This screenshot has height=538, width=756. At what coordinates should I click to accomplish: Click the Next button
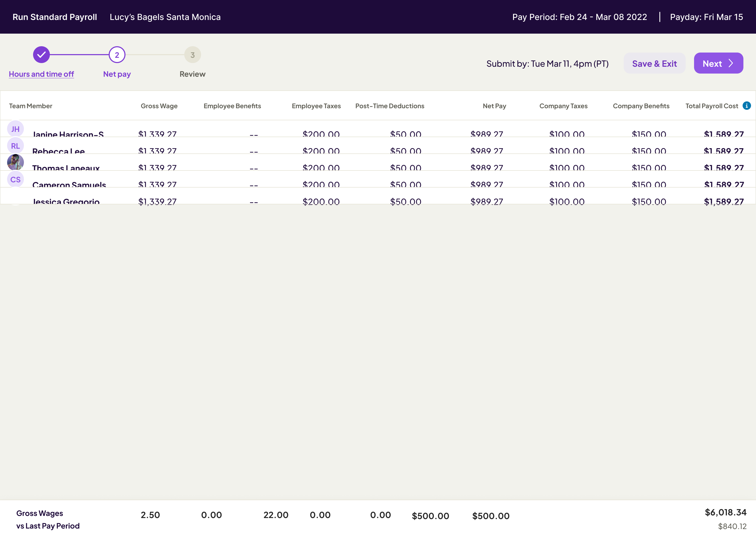(718, 63)
